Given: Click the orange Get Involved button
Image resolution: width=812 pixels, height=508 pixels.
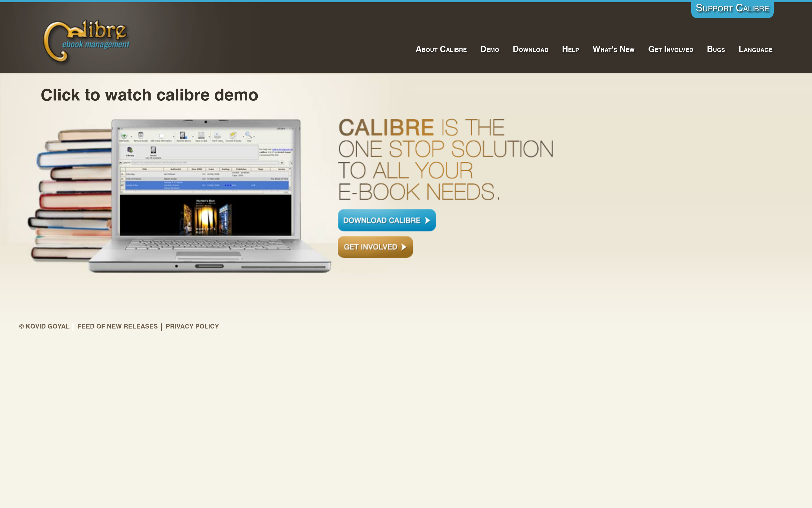Looking at the screenshot, I should point(375,247).
